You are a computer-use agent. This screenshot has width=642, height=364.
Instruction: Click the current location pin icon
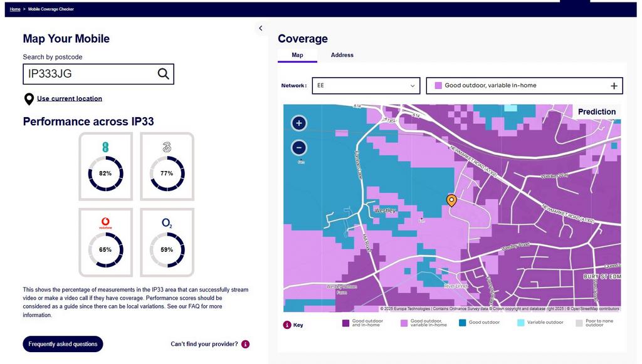pyautogui.click(x=28, y=99)
